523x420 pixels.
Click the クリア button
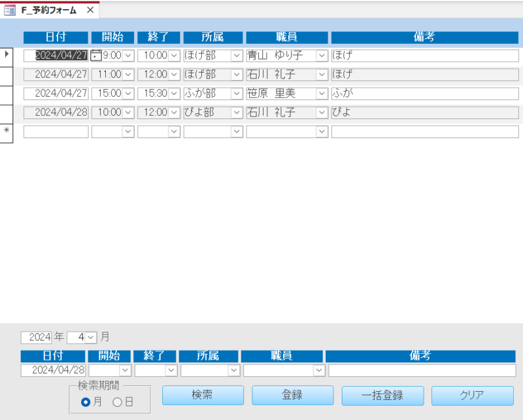pyautogui.click(x=472, y=396)
